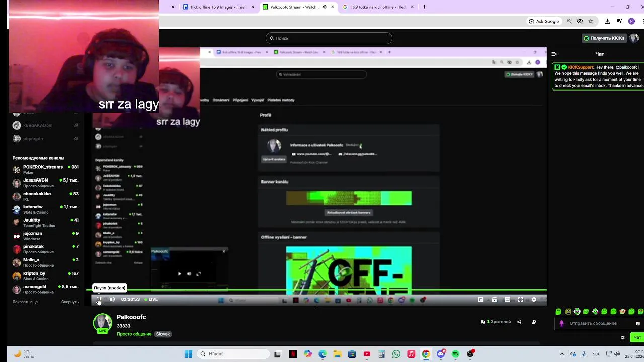
Task: Mute the Palkooofc Stream tab audio
Action: tap(324, 7)
